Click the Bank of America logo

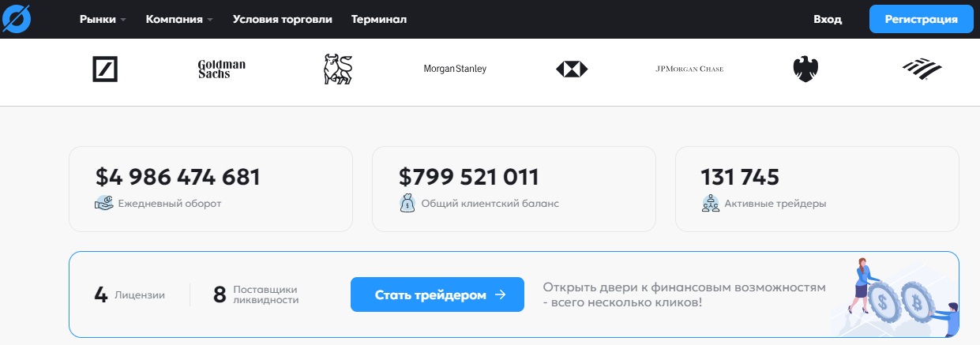[922, 69]
